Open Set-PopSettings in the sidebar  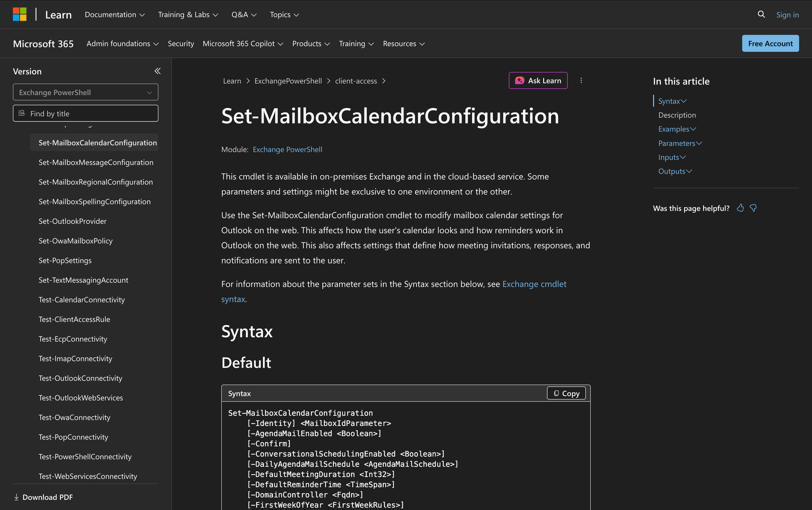pos(65,260)
